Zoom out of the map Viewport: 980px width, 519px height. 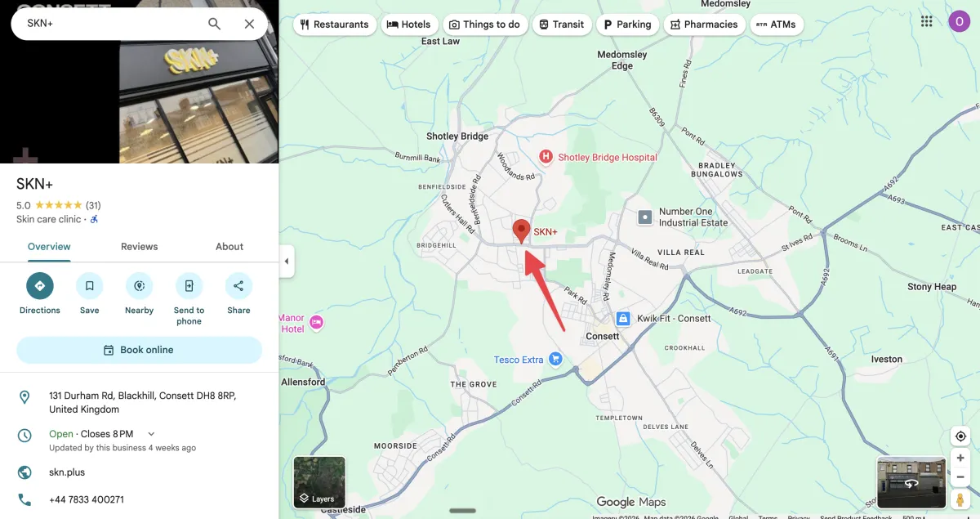[x=960, y=476]
